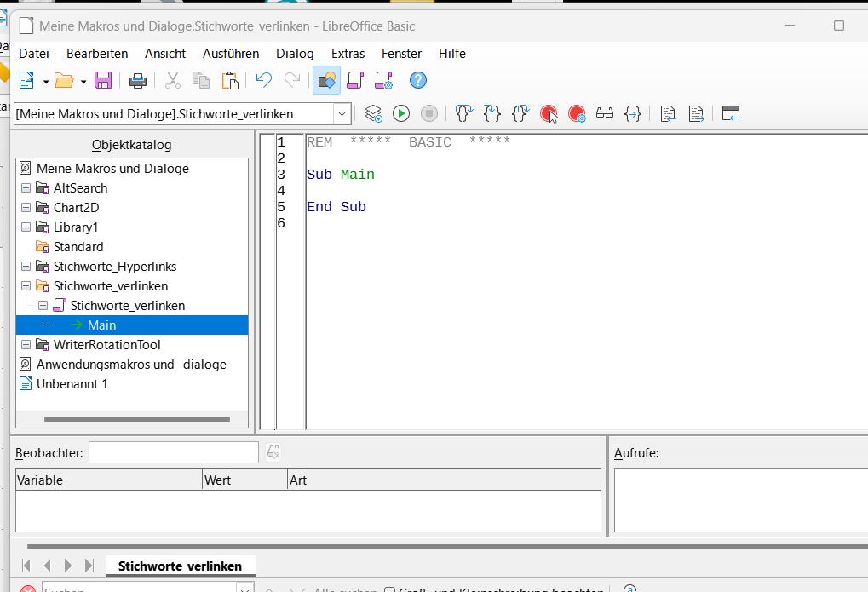Expand the WriterRotationTool library

(x=26, y=345)
